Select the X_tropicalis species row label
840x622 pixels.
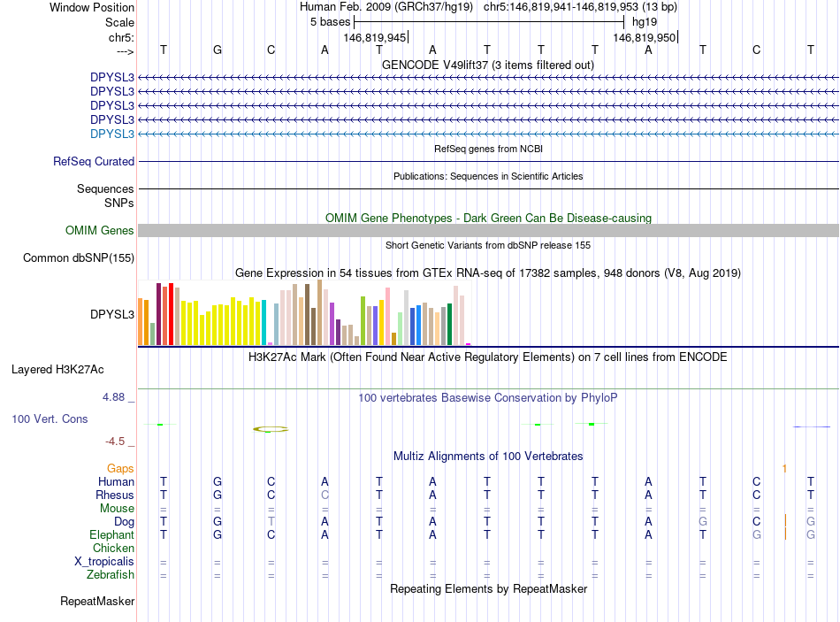[104, 562]
